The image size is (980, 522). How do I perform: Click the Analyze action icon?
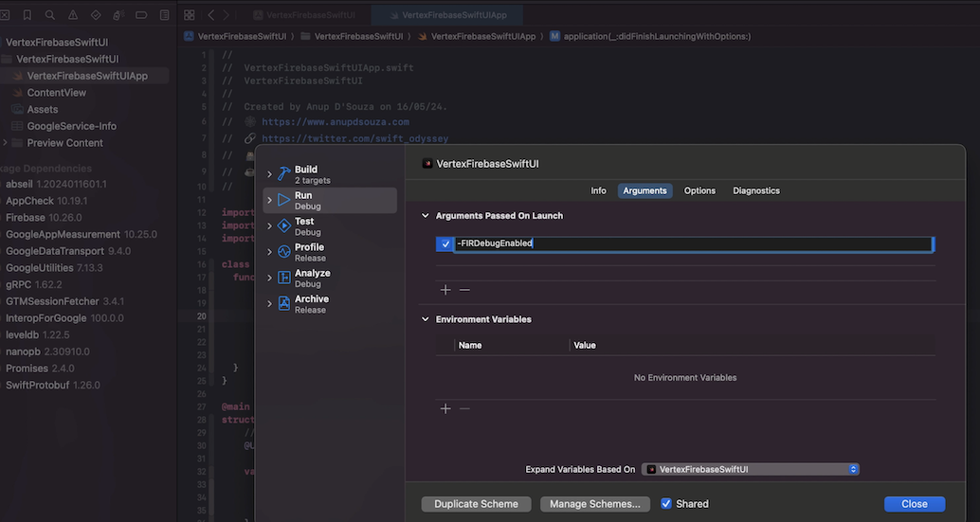[x=283, y=278]
